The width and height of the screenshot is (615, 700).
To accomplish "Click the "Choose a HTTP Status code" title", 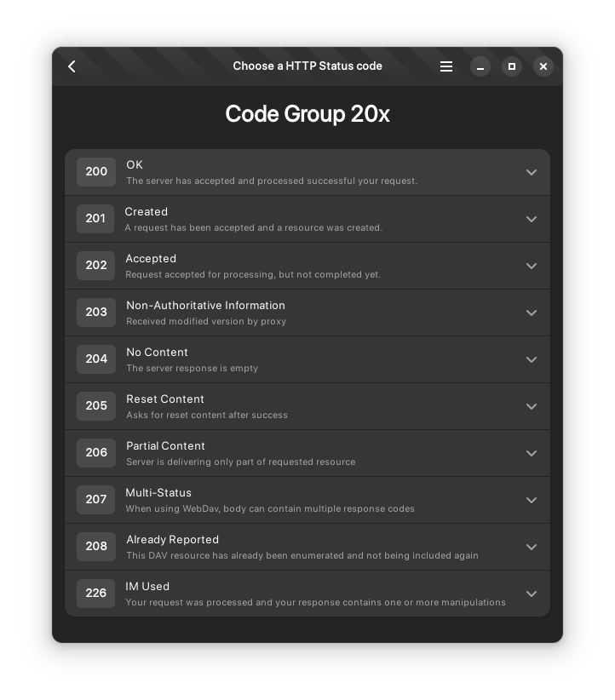I will tap(307, 66).
